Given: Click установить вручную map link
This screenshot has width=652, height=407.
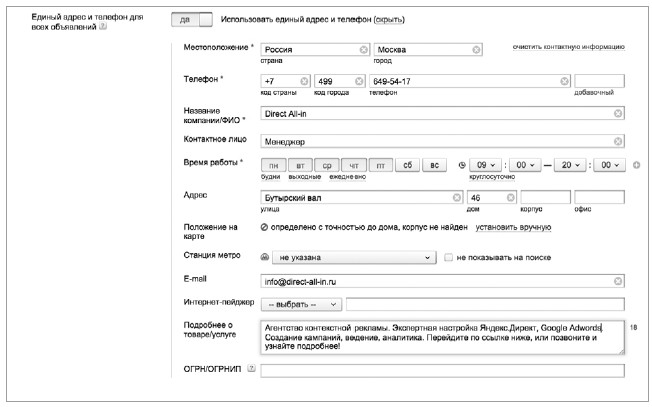Looking at the screenshot, I should coord(513,227).
